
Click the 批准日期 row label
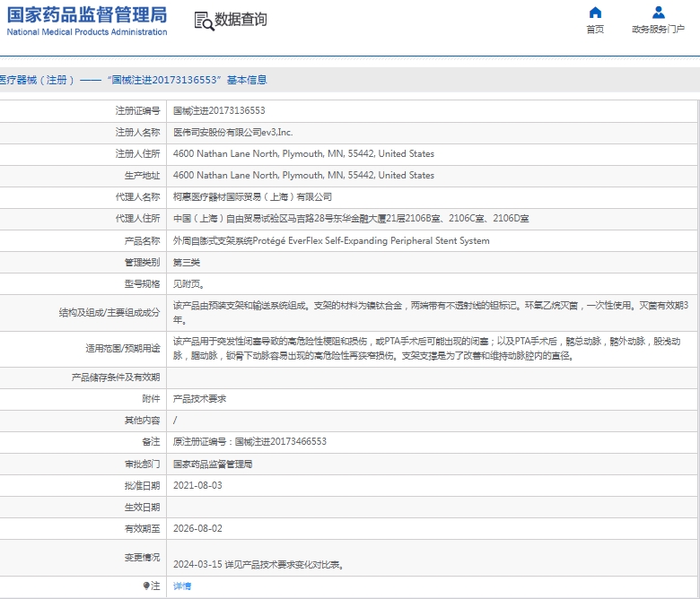(142, 486)
